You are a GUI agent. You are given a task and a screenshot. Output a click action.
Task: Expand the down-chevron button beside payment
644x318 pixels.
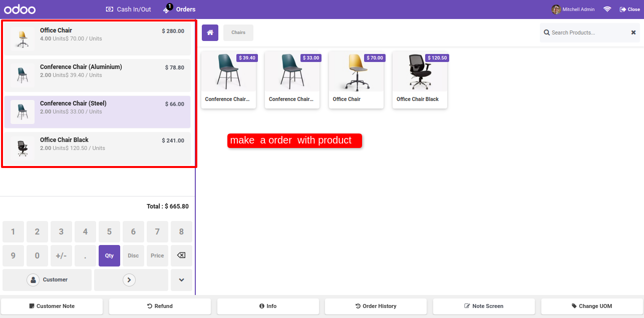(181, 280)
